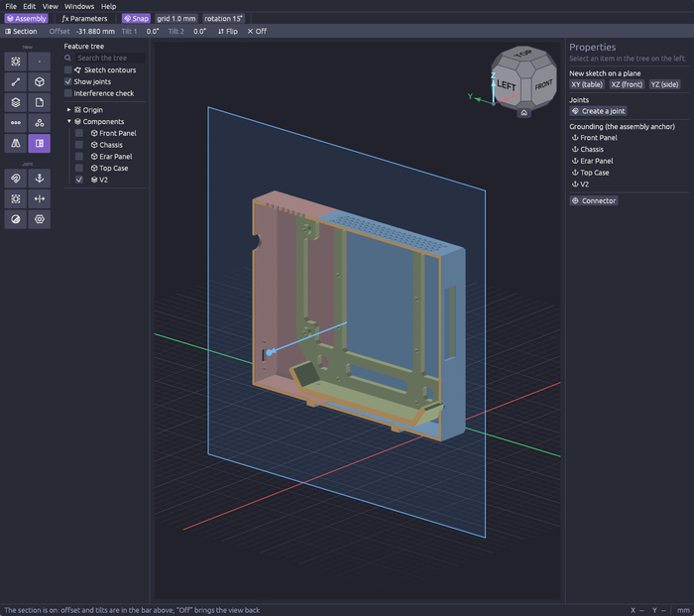Open the rotation 15° setting
Image resolution: width=694 pixels, height=616 pixels.
223,19
